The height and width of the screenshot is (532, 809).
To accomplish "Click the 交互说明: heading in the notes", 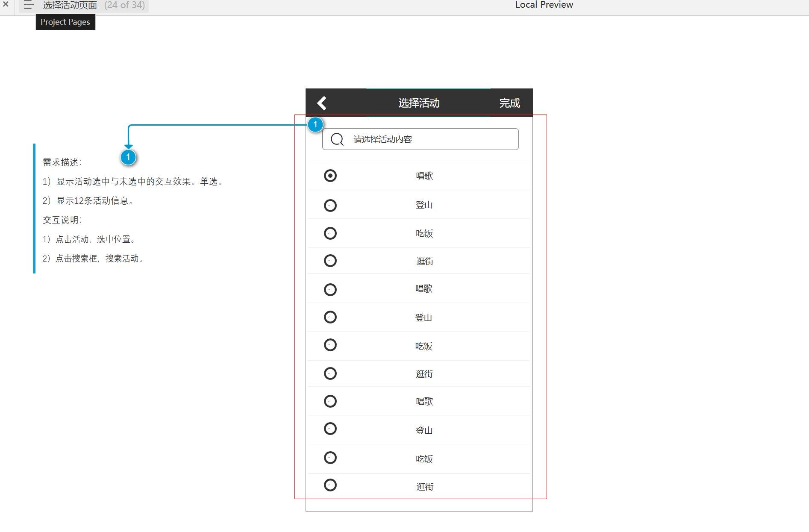I will (x=62, y=220).
